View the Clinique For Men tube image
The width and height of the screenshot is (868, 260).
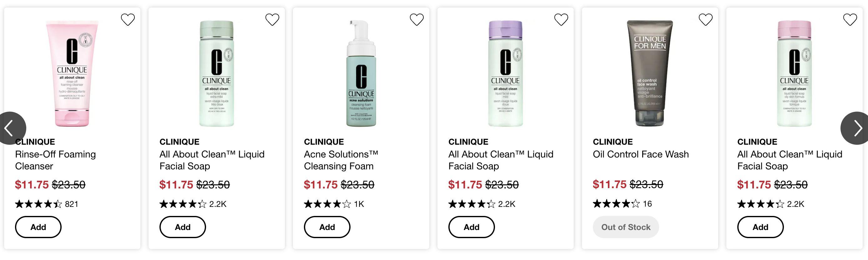(650, 73)
